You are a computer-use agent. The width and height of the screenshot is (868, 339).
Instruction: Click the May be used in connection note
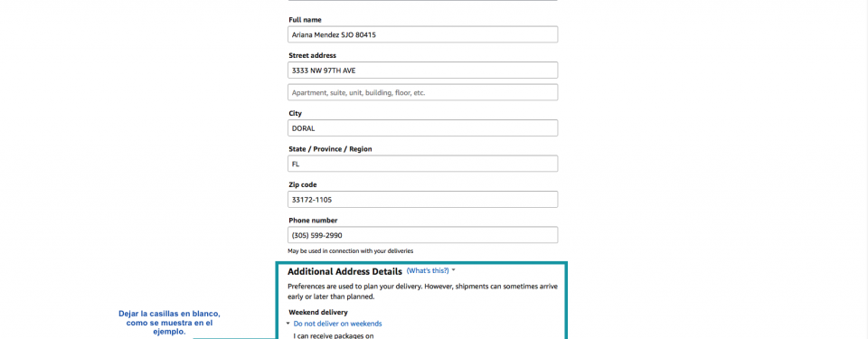pyautogui.click(x=351, y=251)
